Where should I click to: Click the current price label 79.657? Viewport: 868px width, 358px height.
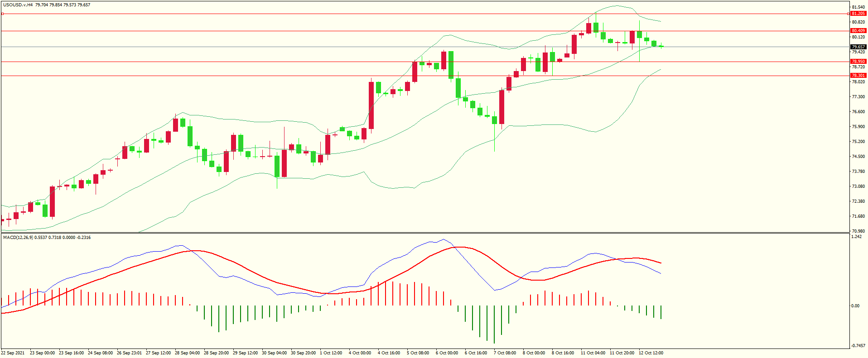click(858, 47)
